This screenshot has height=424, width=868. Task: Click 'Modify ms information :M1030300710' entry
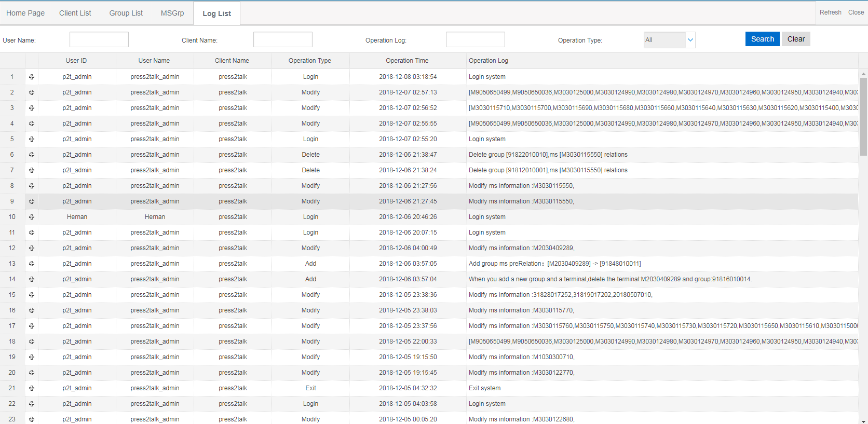pos(522,357)
